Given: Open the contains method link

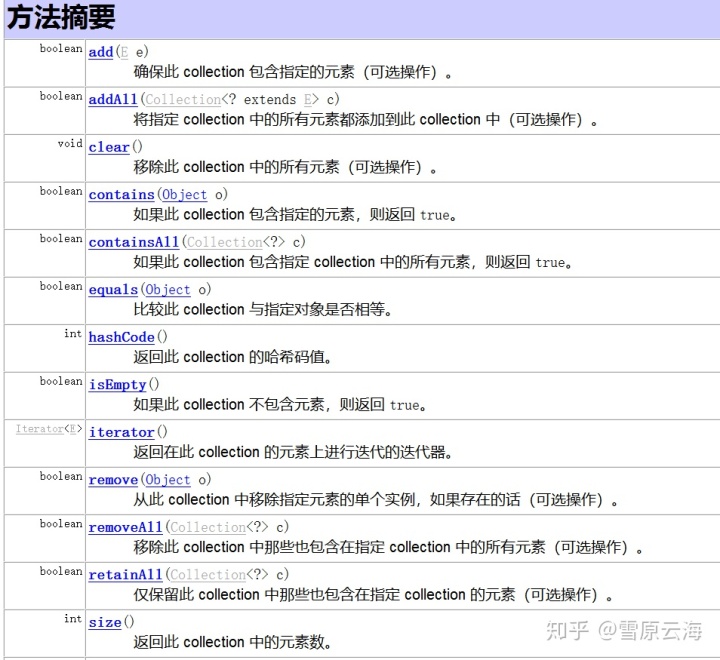Looking at the screenshot, I should tap(122, 195).
